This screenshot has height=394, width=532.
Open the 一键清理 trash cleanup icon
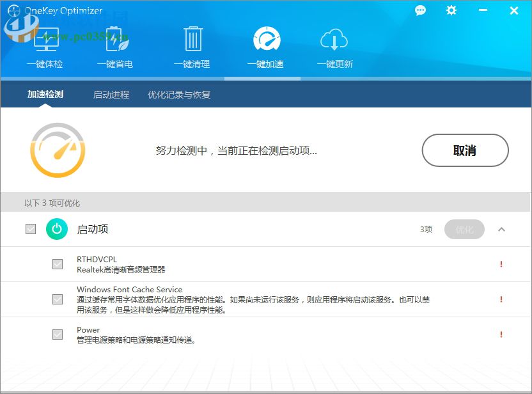(x=191, y=40)
